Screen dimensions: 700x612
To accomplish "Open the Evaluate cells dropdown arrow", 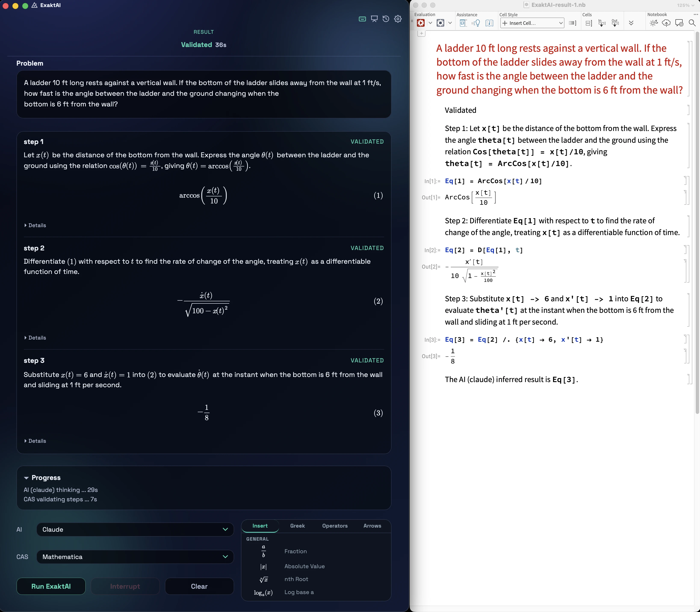I will [x=430, y=23].
